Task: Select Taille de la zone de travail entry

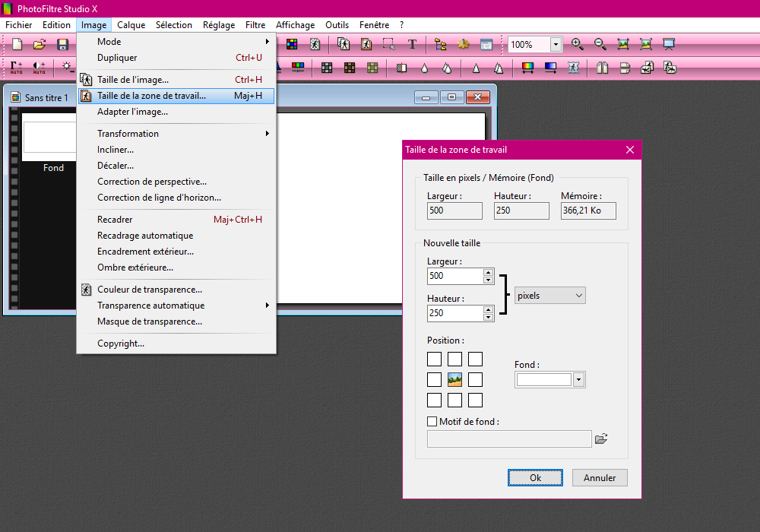Action: [176, 96]
